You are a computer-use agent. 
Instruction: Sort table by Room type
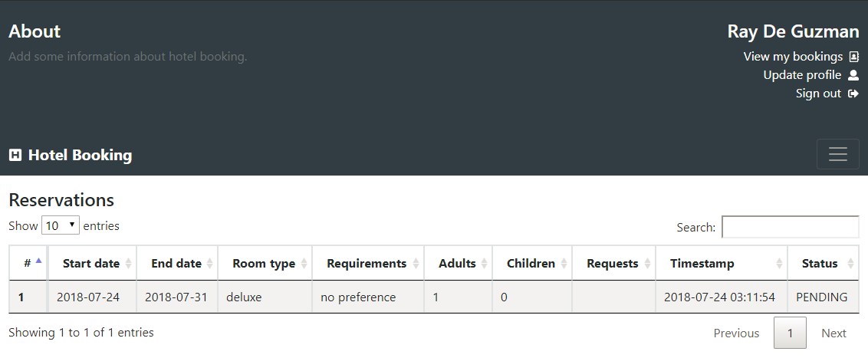(x=265, y=264)
